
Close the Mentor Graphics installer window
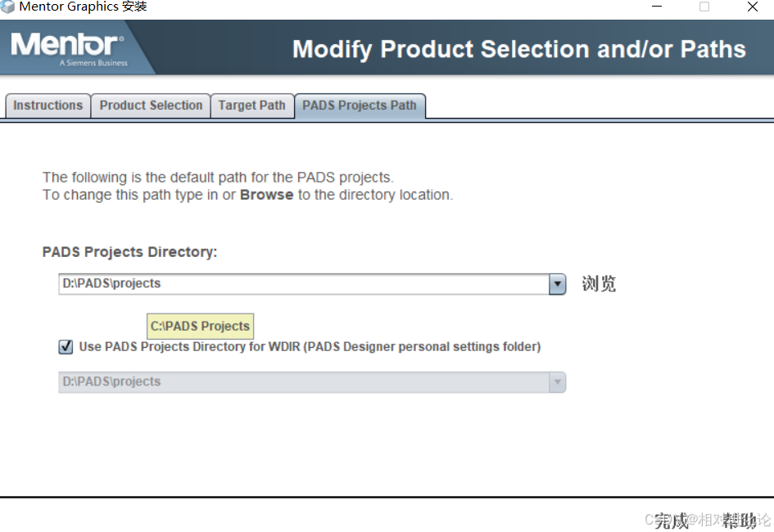pyautogui.click(x=752, y=7)
